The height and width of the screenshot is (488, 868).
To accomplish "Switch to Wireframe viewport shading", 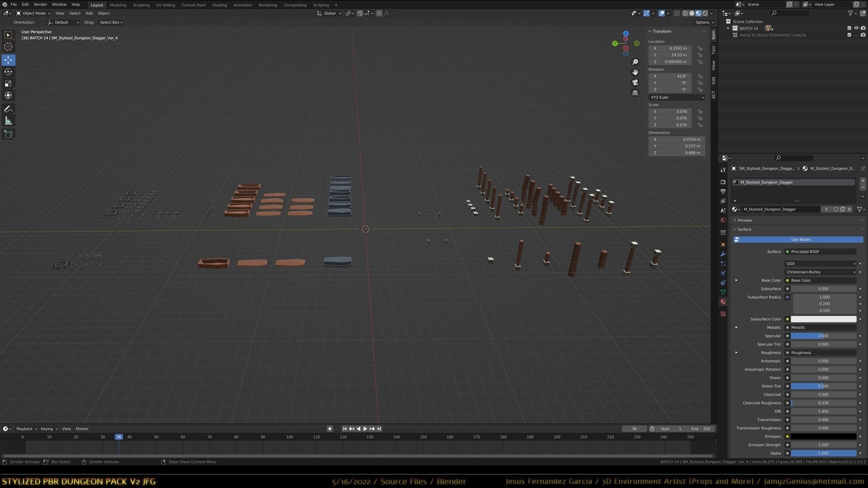I will tap(685, 13).
